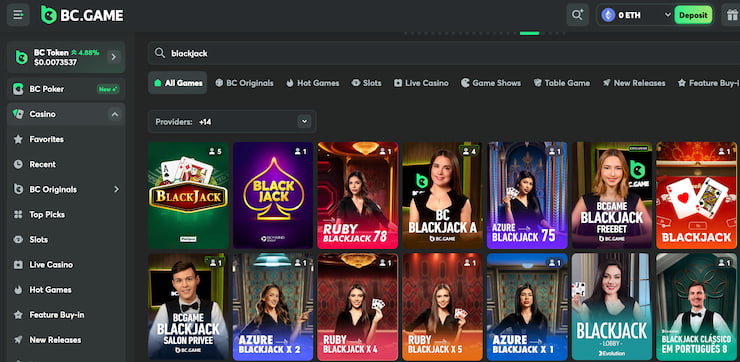Image resolution: width=740 pixels, height=362 pixels.
Task: Click the Recent clock icon
Action: 18,164
